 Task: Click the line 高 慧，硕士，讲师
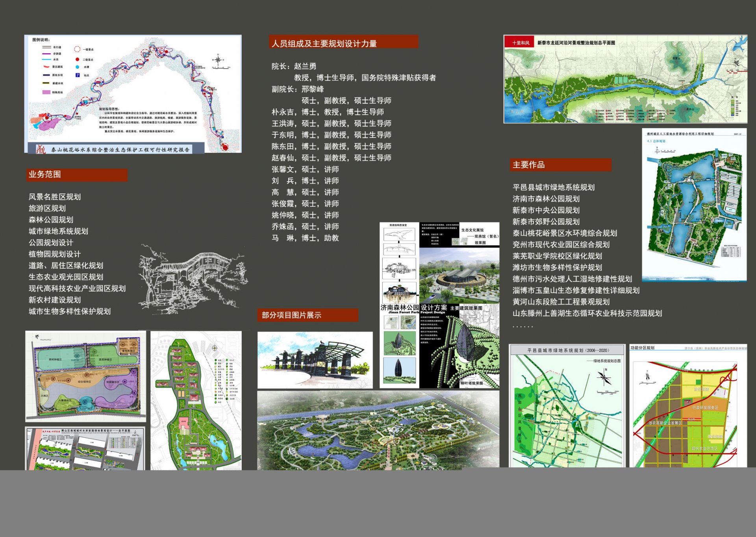[305, 192]
